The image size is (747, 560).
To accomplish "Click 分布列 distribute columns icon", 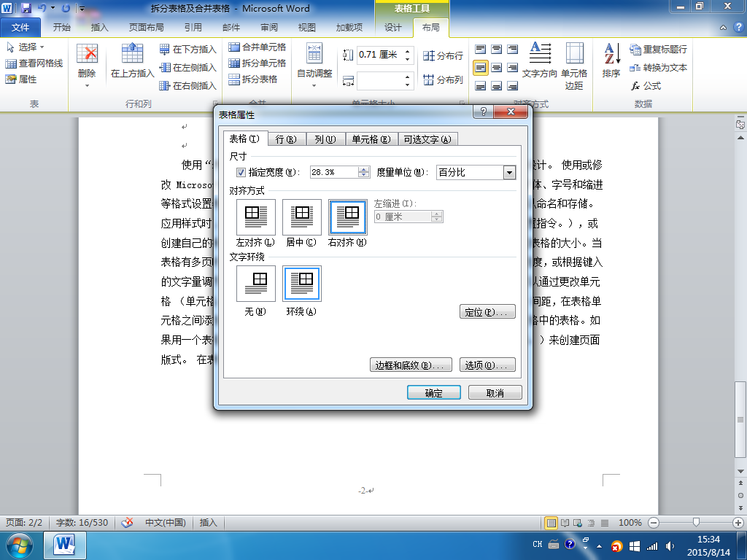I will pos(429,79).
